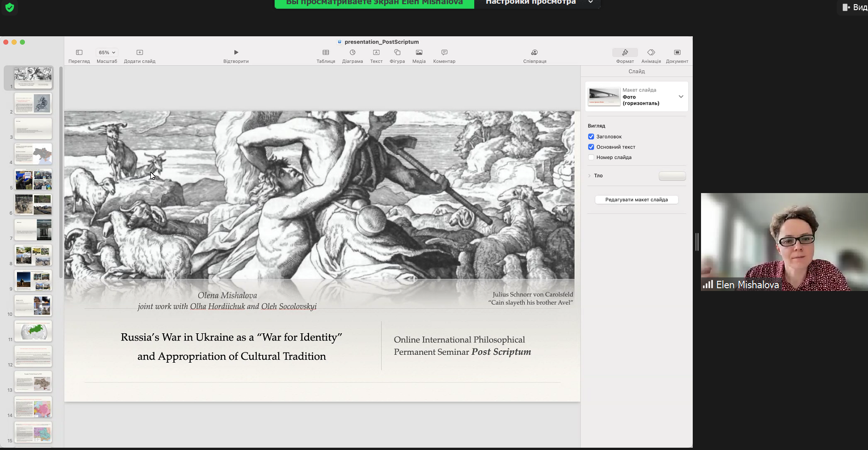Toggle the Основний текст checkbox
The image size is (868, 450).
coord(591,147)
